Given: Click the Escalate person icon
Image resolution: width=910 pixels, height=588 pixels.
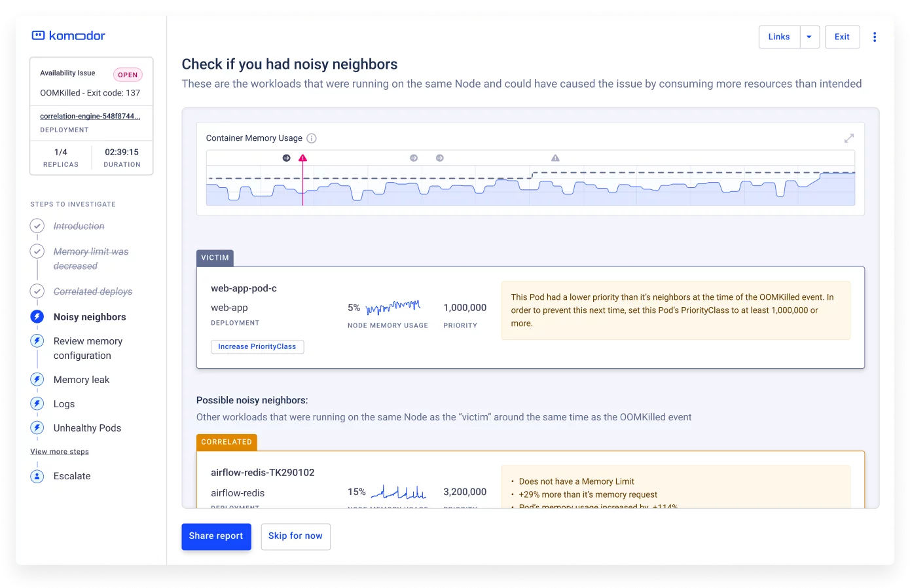Looking at the screenshot, I should point(37,476).
